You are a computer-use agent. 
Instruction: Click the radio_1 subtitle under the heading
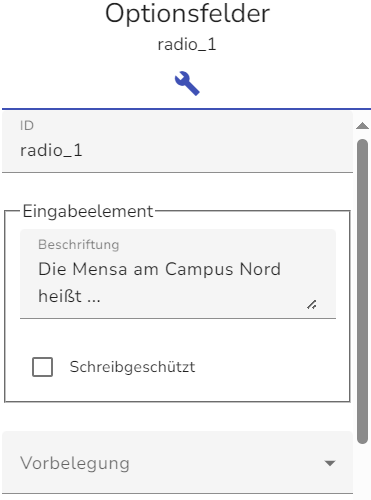pyautogui.click(x=187, y=44)
